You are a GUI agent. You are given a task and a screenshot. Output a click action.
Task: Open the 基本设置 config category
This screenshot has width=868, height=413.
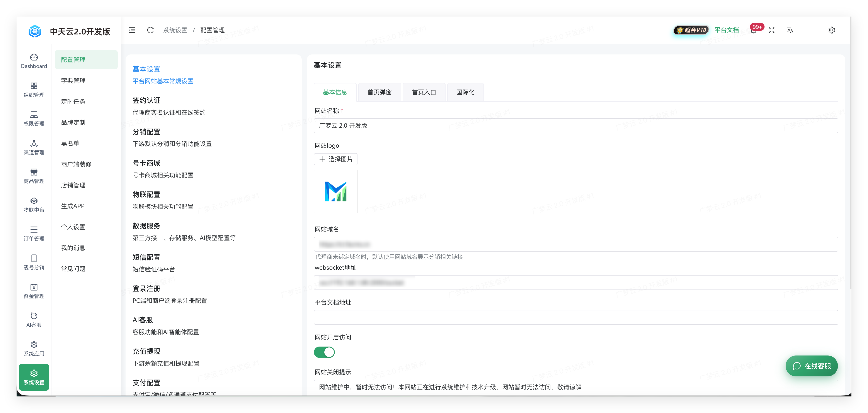[x=214, y=74]
